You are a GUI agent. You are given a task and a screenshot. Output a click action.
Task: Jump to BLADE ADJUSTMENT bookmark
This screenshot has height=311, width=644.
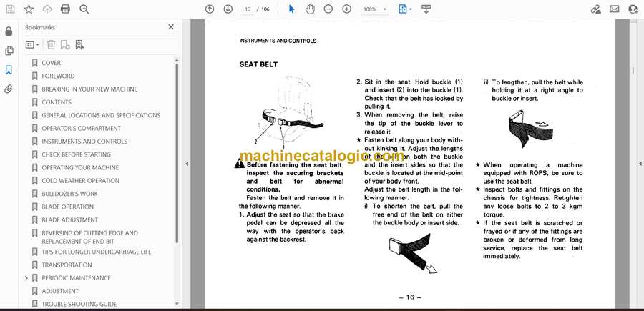point(70,220)
